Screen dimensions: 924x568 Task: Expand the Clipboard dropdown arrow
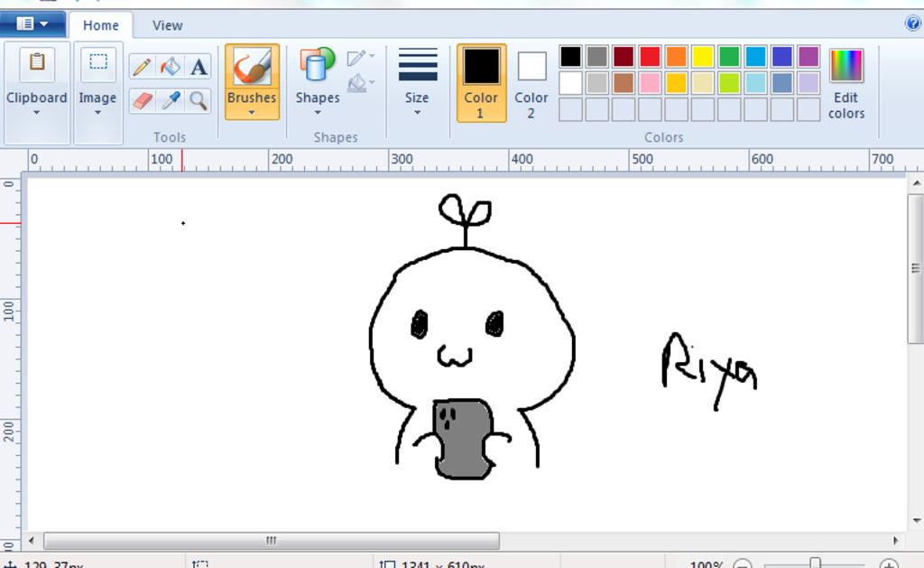tap(36, 112)
